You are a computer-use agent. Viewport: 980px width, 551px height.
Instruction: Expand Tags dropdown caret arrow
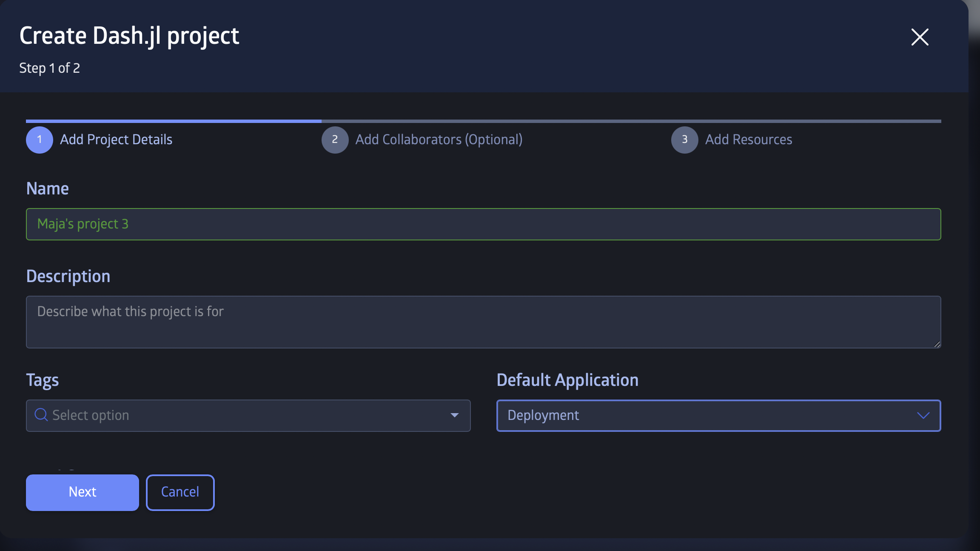tap(455, 415)
